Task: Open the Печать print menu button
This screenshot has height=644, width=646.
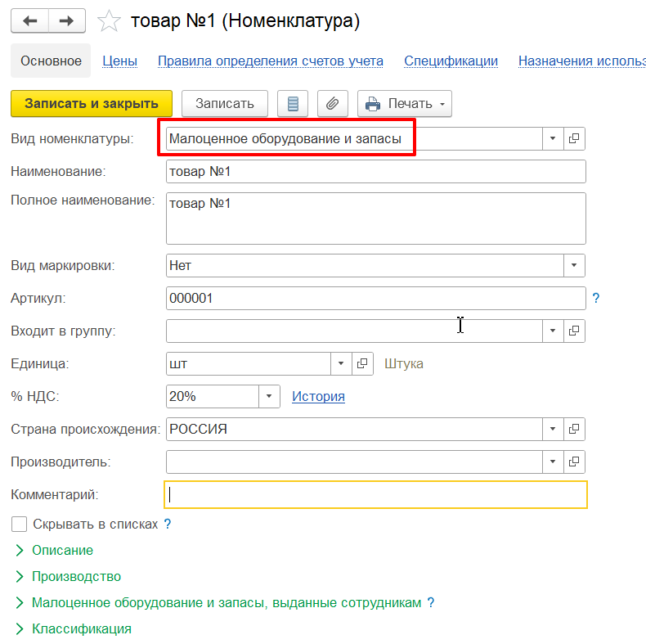Action: 405,104
